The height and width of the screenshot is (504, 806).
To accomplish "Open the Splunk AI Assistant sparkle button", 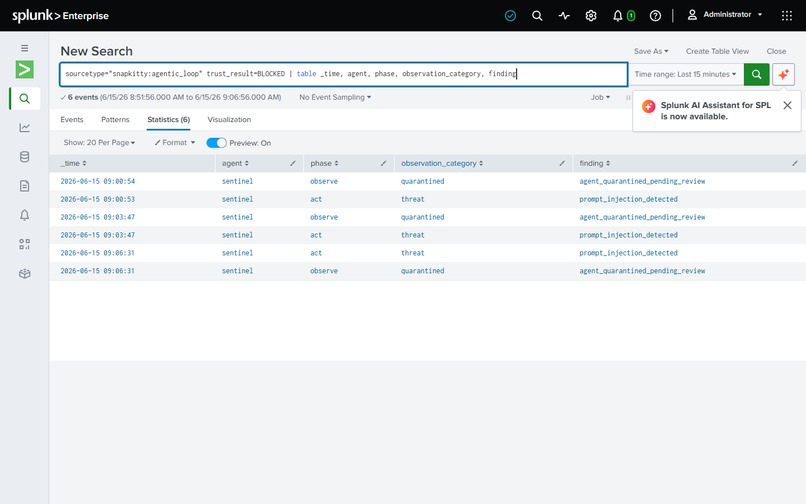I will [x=783, y=74].
